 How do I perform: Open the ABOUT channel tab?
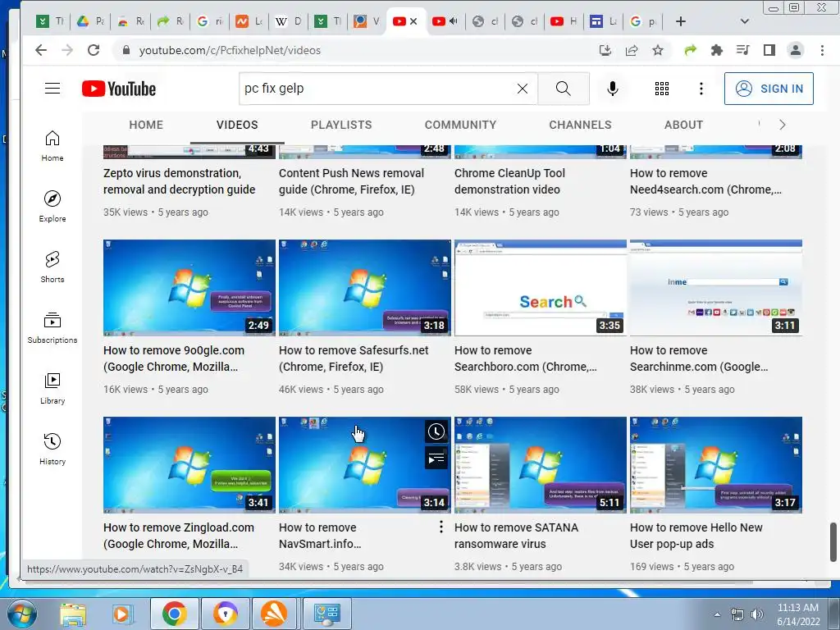683,125
